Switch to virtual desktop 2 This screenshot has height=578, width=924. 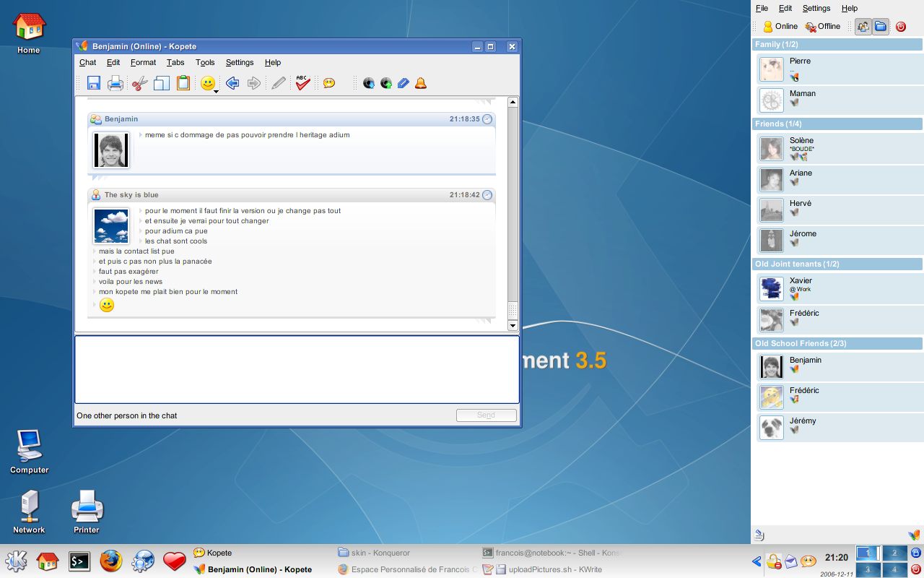[894, 553]
